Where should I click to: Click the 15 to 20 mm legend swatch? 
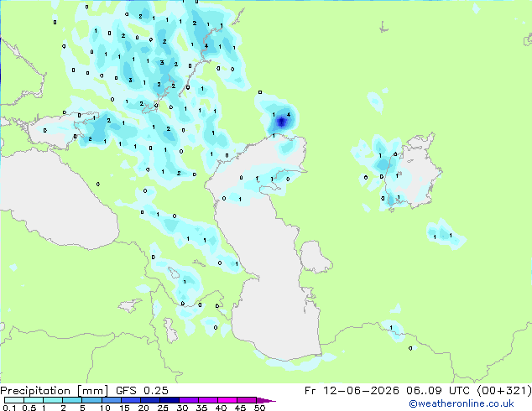tap(131, 400)
